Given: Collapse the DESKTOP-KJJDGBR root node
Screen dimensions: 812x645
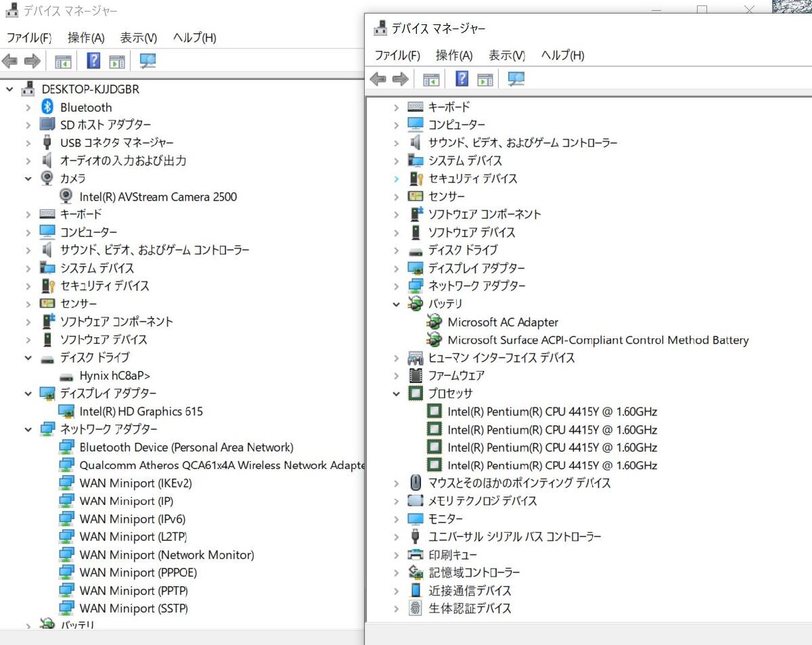Looking at the screenshot, I should coord(9,89).
